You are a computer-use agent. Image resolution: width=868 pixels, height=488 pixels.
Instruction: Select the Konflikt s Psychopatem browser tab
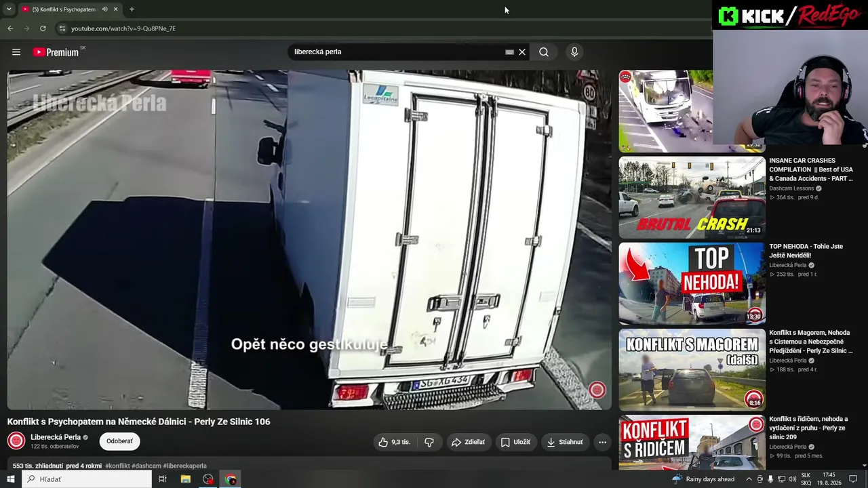coord(64,9)
